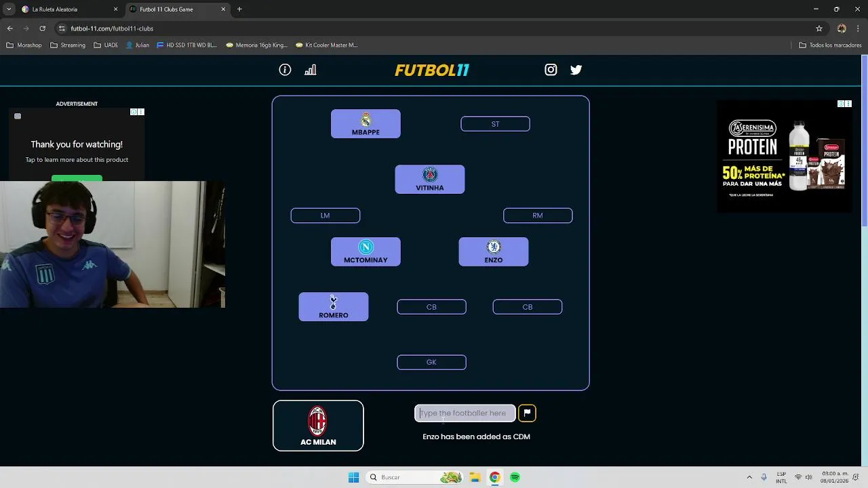
Task: Click the microphone tray icon
Action: [x=764, y=477]
